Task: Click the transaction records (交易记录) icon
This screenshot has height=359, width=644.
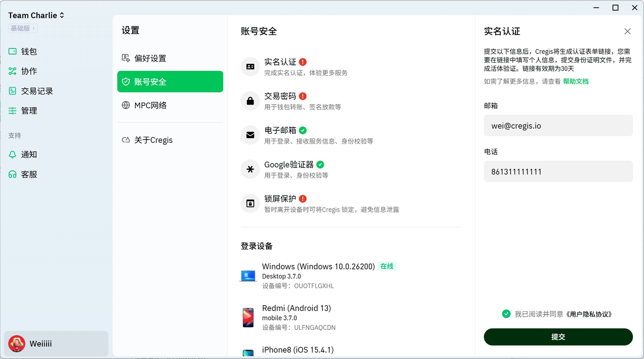Action: (x=13, y=91)
